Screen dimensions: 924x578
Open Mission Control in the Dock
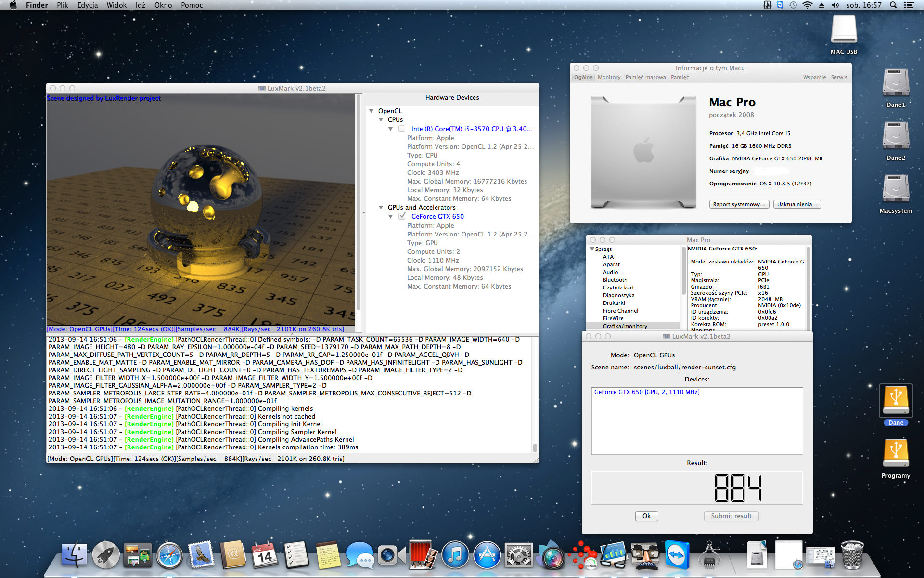coord(138,555)
